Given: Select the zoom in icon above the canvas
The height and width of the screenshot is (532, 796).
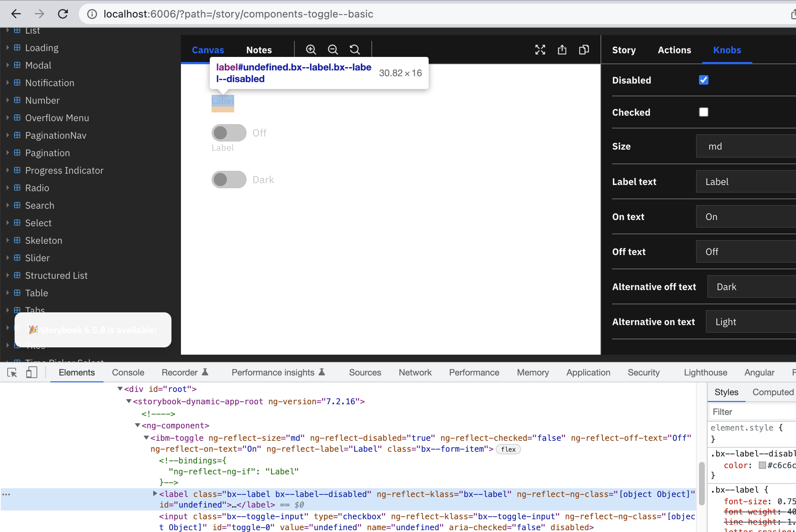Looking at the screenshot, I should point(311,49).
